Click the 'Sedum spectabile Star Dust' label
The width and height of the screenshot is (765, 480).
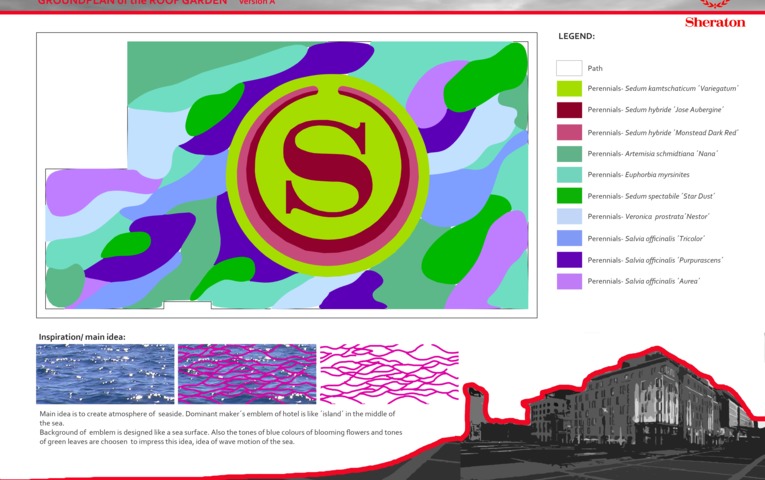click(651, 196)
